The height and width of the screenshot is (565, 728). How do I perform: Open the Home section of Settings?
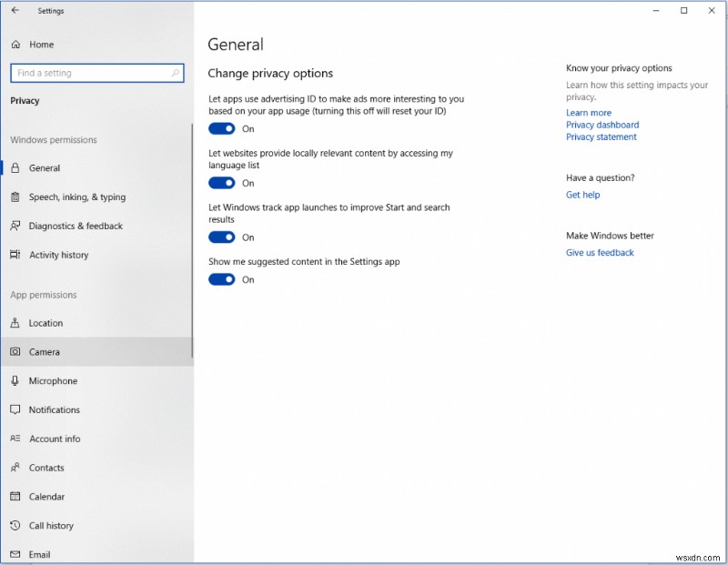pos(43,44)
